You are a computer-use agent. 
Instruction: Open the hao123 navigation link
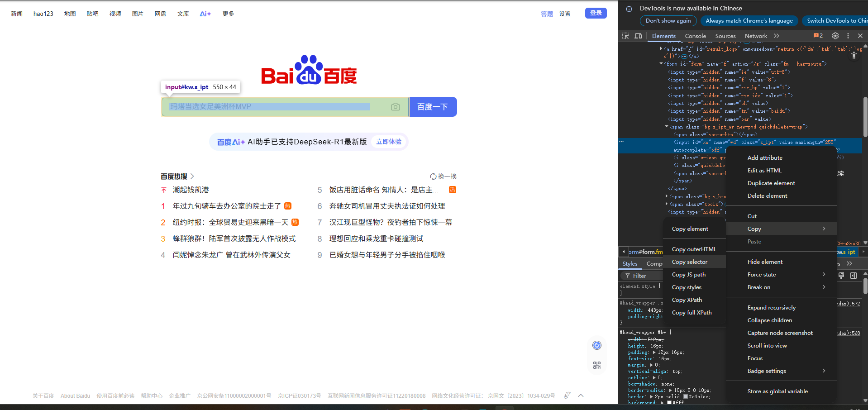[x=43, y=14]
